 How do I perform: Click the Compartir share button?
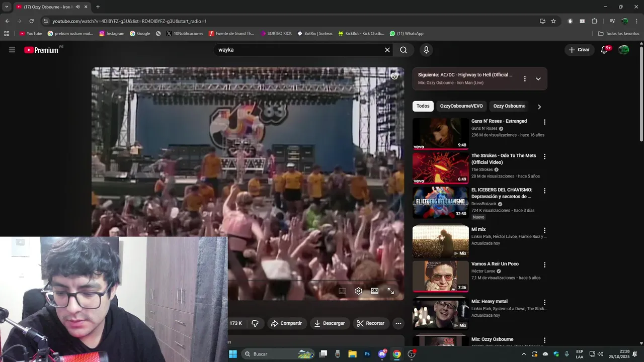pos(287,323)
